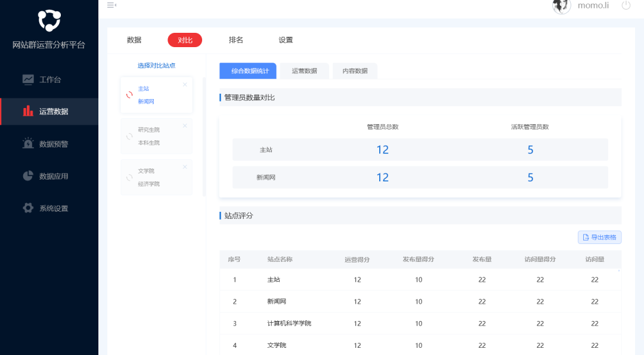Screen dimensions: 644x355
Task: Open the 排名 ranking tab
Action: click(236, 40)
